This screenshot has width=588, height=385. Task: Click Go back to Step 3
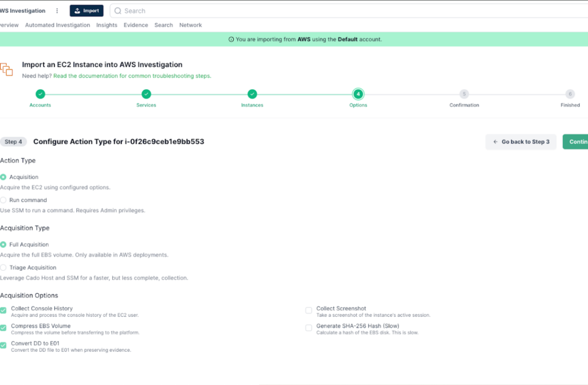click(x=521, y=142)
